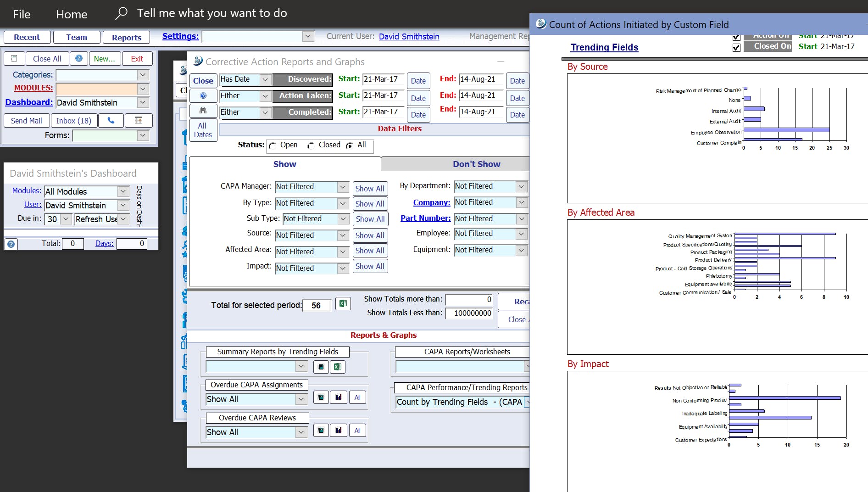The image size is (868, 492).
Task: Show bar graph for Overdue CAPA Assignments
Action: [x=339, y=397]
